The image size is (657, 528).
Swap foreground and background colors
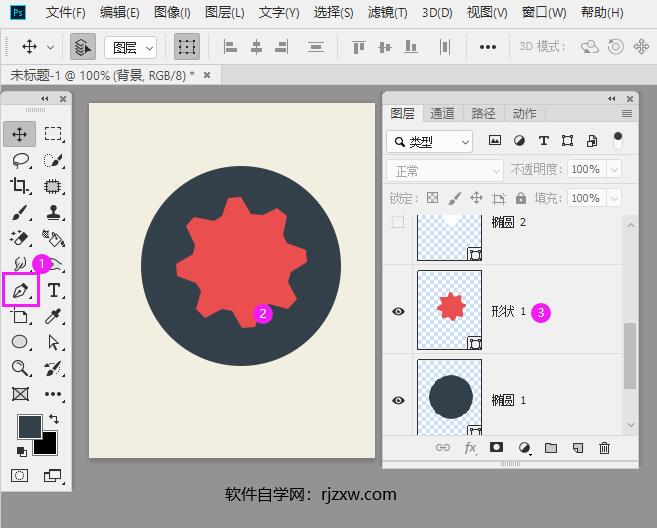click(x=54, y=419)
